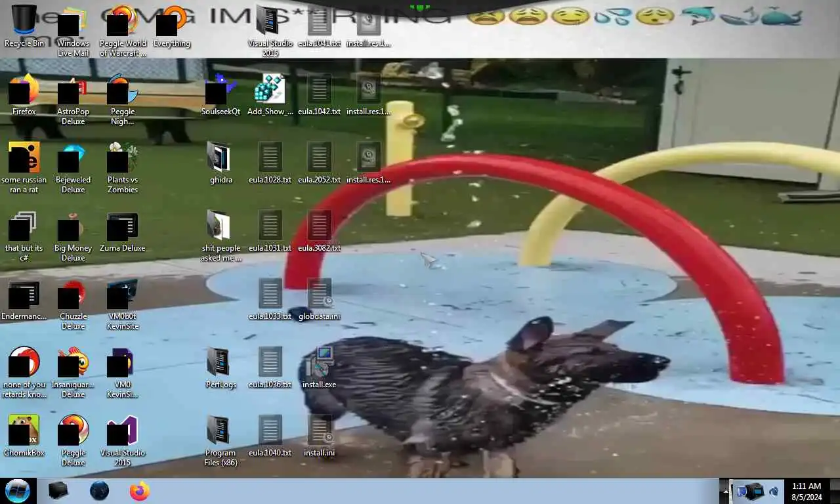Select eula.1036.txt file
Viewport: 840px width, 504px height.
pyautogui.click(x=270, y=367)
